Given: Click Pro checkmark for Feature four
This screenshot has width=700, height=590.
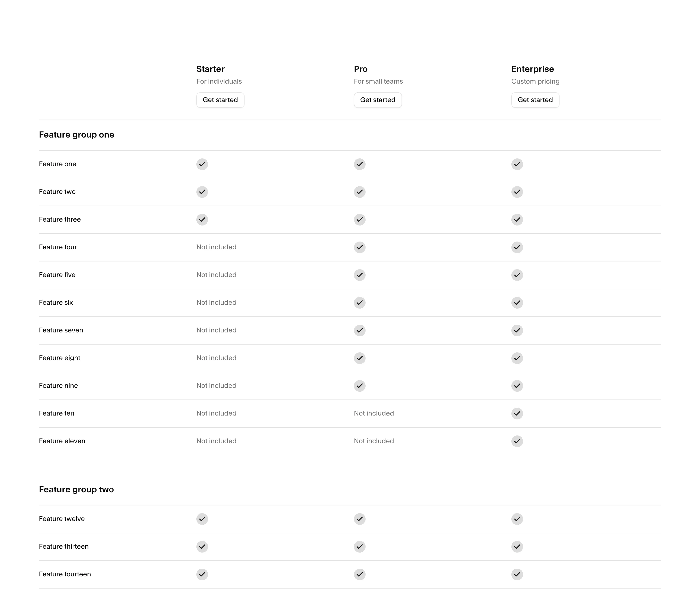Looking at the screenshot, I should coord(360,248).
